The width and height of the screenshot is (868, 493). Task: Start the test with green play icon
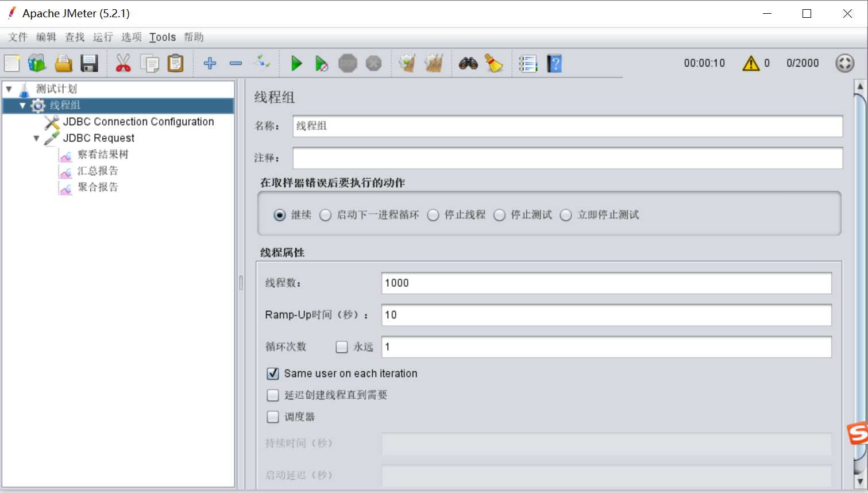[x=296, y=63]
